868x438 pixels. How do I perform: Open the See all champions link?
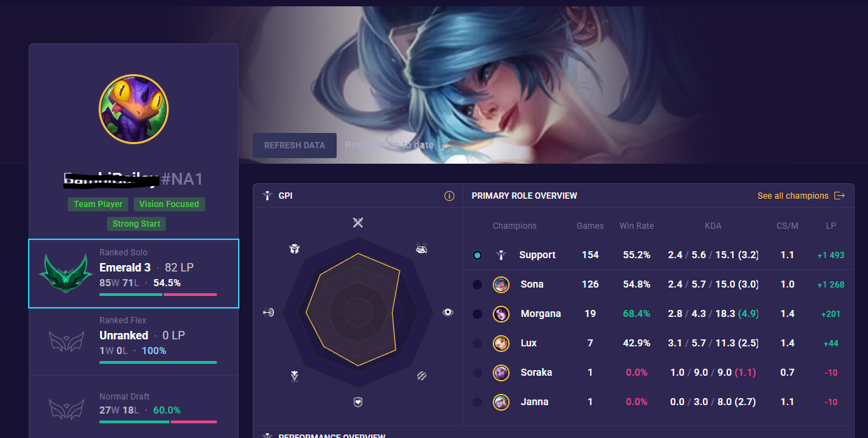[793, 196]
